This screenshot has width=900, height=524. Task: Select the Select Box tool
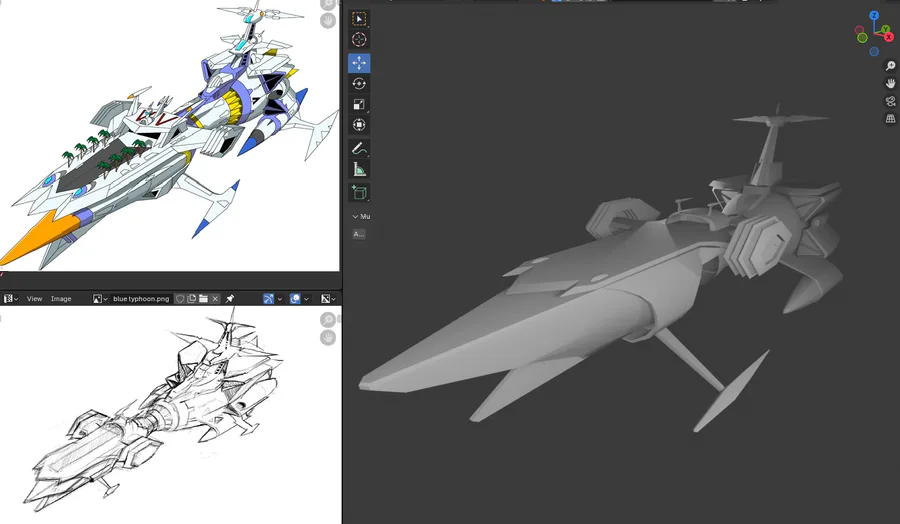pos(359,19)
